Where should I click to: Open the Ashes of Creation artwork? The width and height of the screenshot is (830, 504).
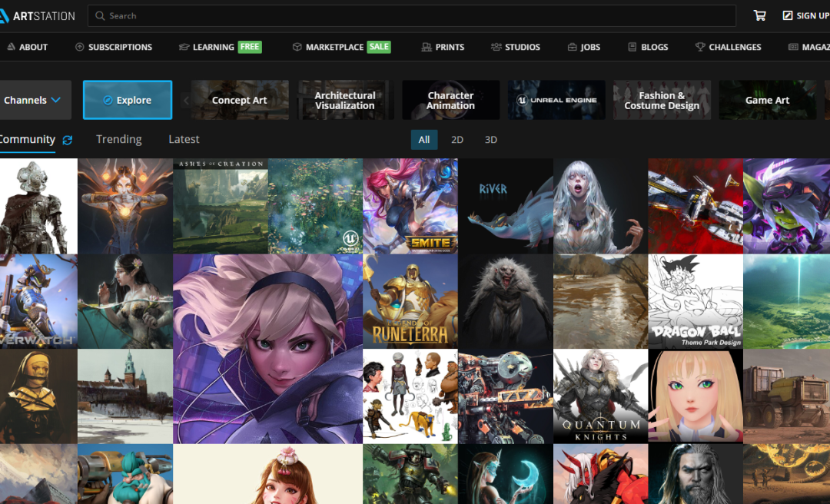[221, 206]
